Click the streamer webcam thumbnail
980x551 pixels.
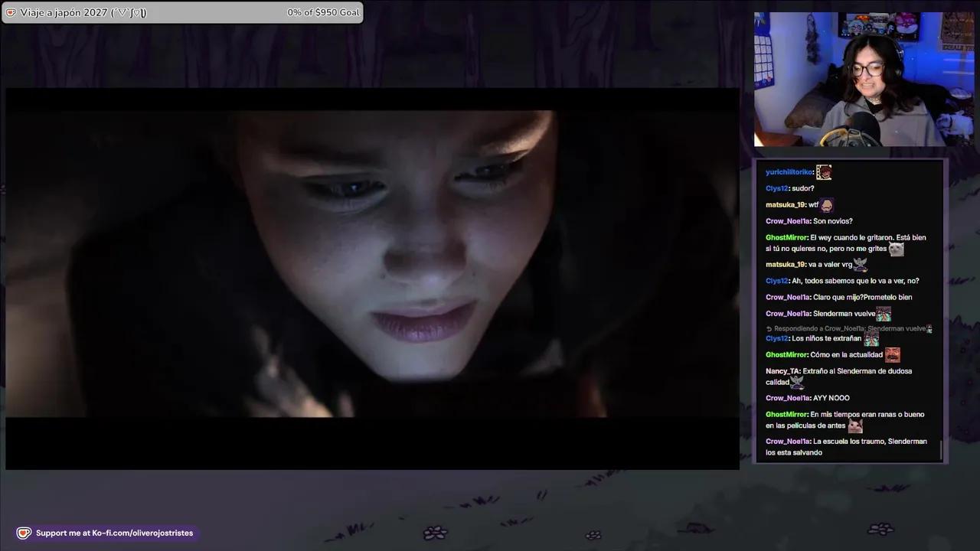tap(864, 79)
